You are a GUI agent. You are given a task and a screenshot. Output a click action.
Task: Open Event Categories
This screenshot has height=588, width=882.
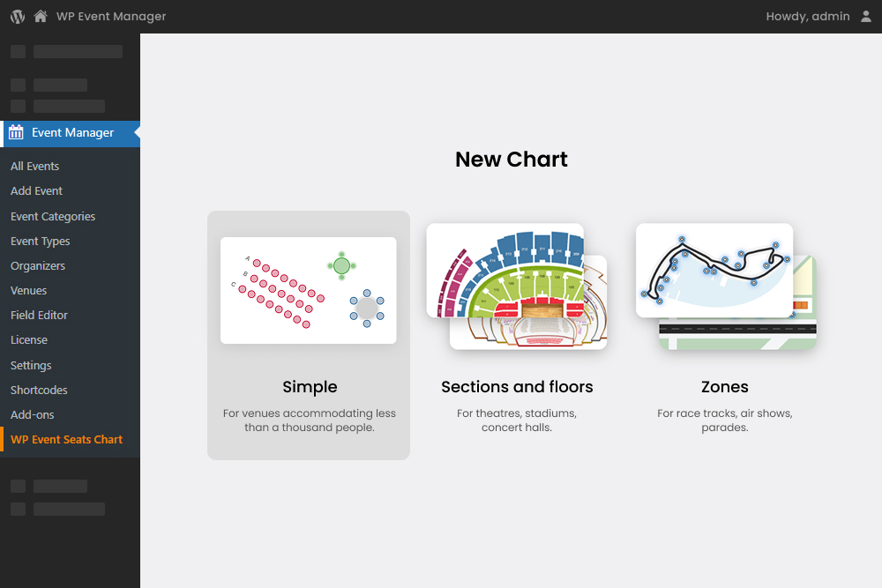coord(53,216)
